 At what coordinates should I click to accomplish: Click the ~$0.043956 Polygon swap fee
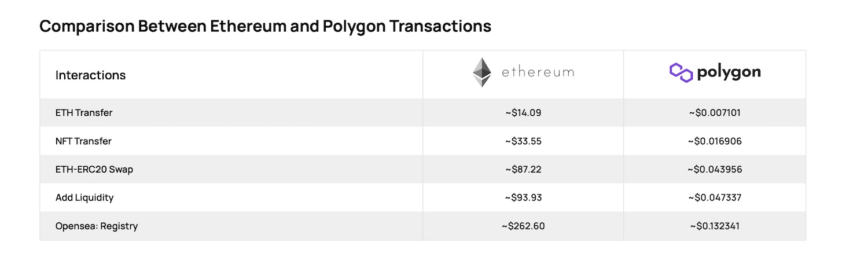(715, 170)
